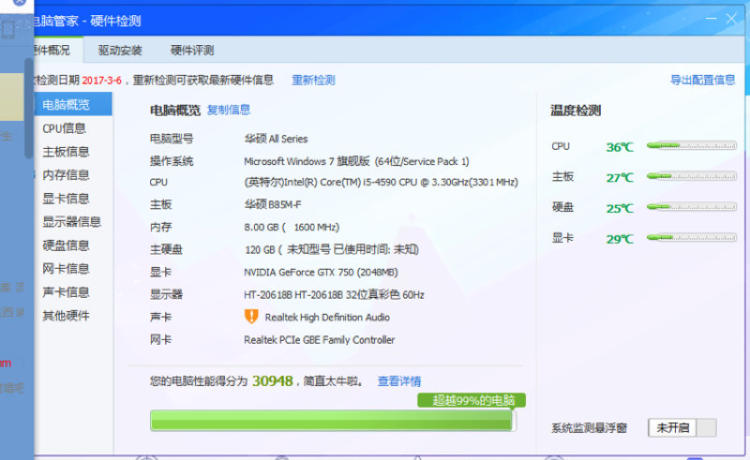Toggle the 系统监测悬浮窗 switch
Screen dimensions: 750x460
pyautogui.click(x=682, y=427)
